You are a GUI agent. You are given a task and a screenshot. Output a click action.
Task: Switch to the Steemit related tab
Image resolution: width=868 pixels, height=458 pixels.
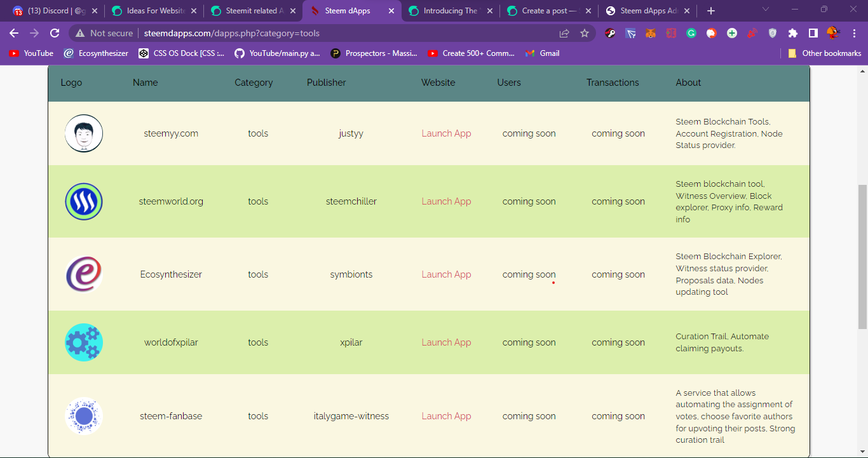[254, 11]
